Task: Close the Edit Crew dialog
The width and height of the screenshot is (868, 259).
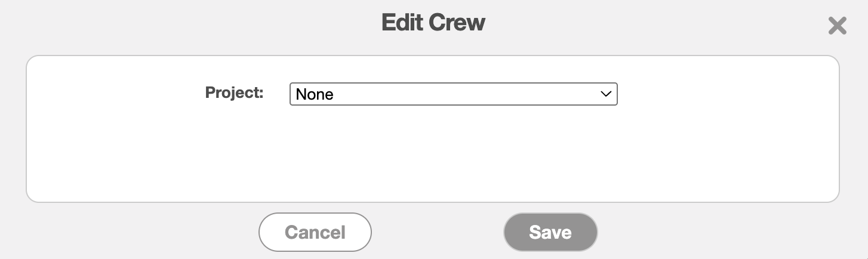Action: click(837, 26)
